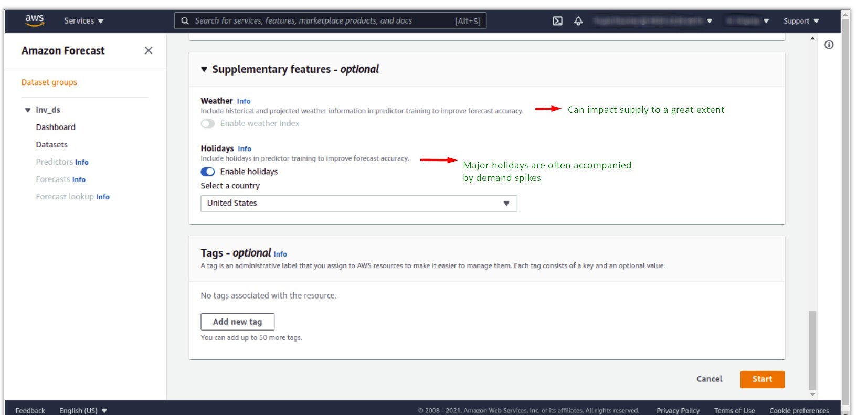Select Predictors in the sidebar

(55, 162)
